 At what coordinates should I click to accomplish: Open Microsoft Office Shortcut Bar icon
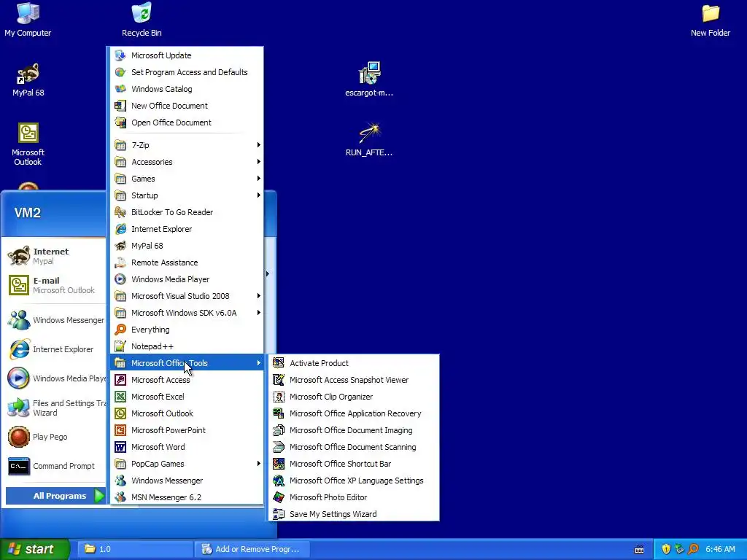(278, 463)
